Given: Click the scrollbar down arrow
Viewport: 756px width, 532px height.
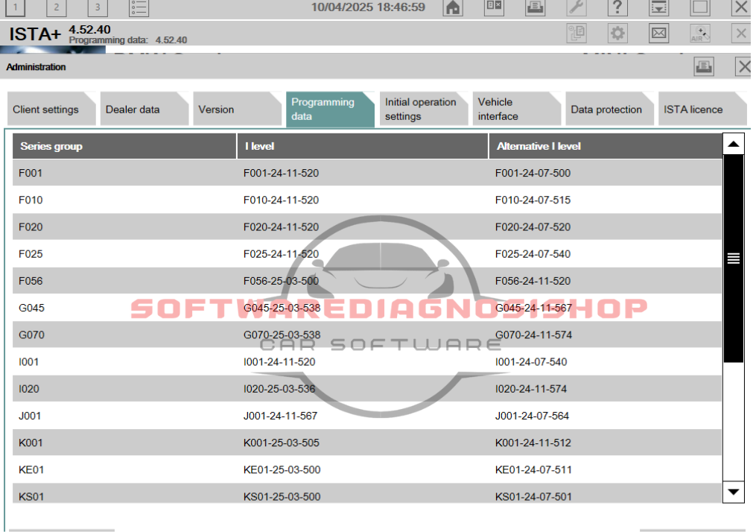Looking at the screenshot, I should click(x=734, y=492).
